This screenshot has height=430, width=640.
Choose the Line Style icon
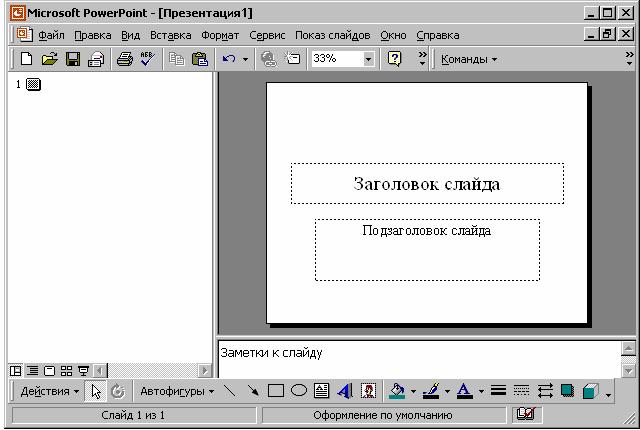click(x=498, y=391)
